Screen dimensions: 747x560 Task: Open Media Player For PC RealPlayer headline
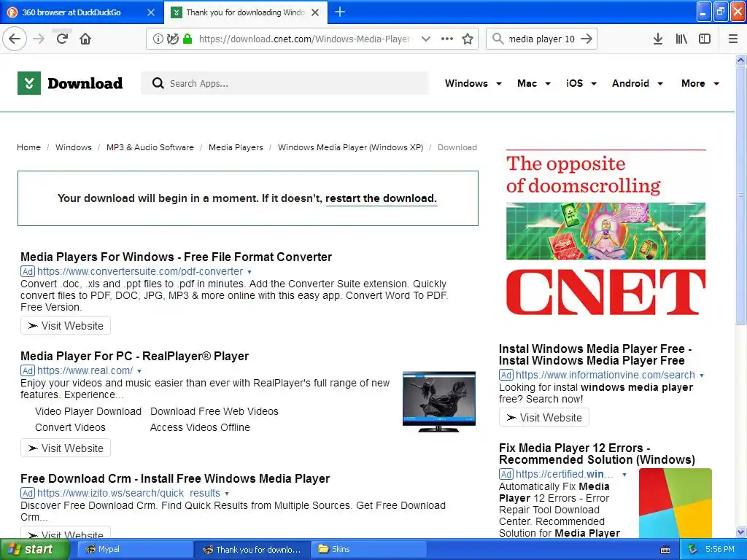(135, 356)
